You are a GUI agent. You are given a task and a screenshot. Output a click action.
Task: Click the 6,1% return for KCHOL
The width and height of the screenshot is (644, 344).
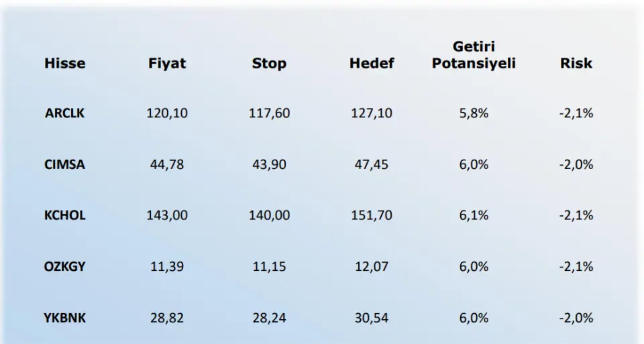pos(474,215)
